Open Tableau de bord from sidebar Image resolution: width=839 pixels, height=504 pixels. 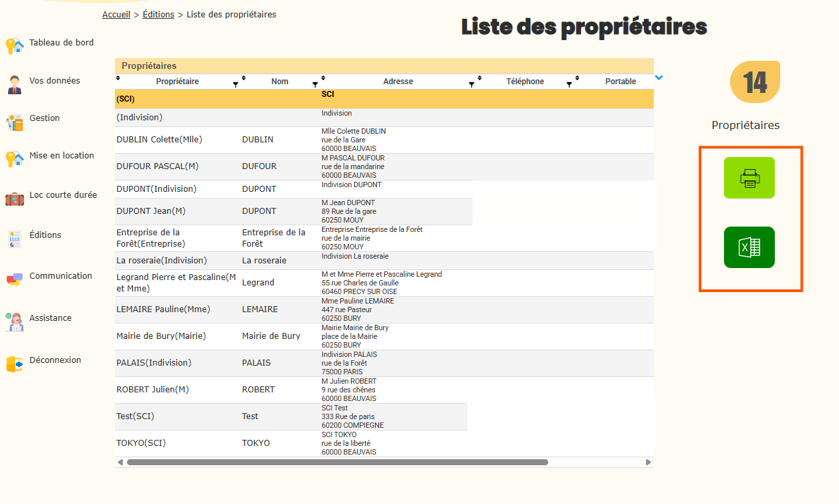pyautogui.click(x=61, y=43)
